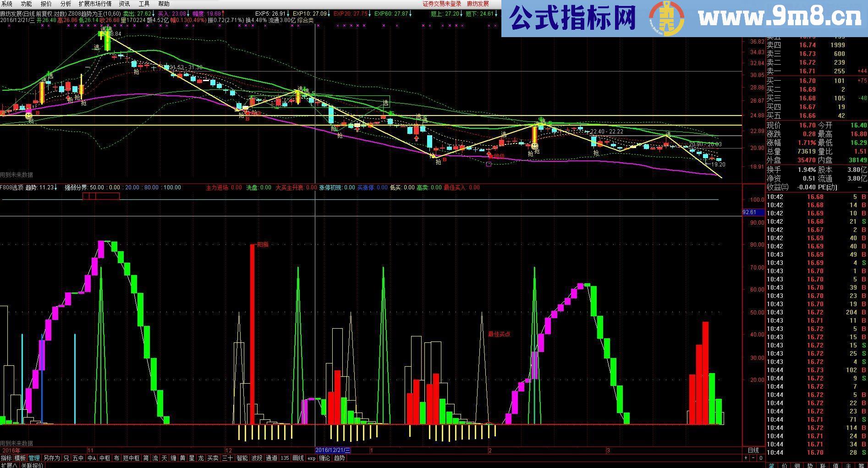Screen dimensions: 868x468
Task: Open the 工具 menu
Action: click(x=144, y=4)
